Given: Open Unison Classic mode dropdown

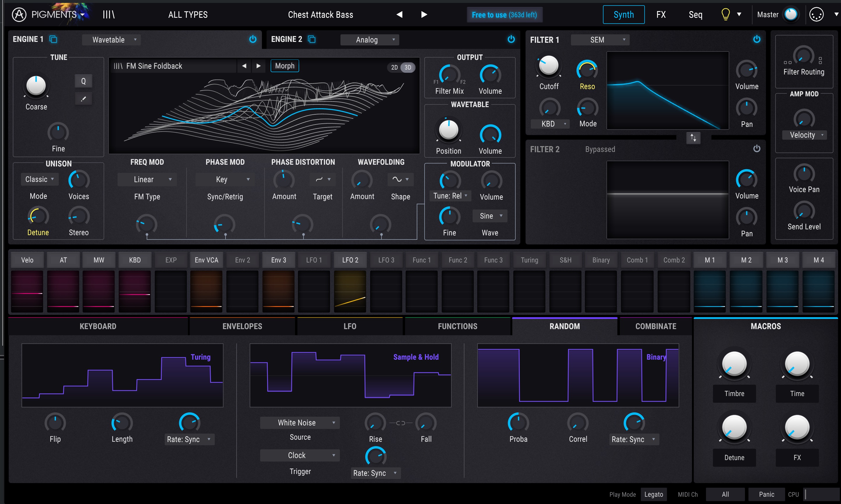Looking at the screenshot, I should pos(39,179).
